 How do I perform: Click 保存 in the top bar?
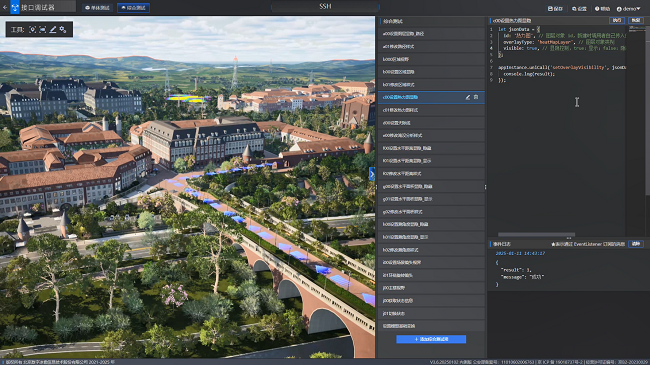(555, 9)
